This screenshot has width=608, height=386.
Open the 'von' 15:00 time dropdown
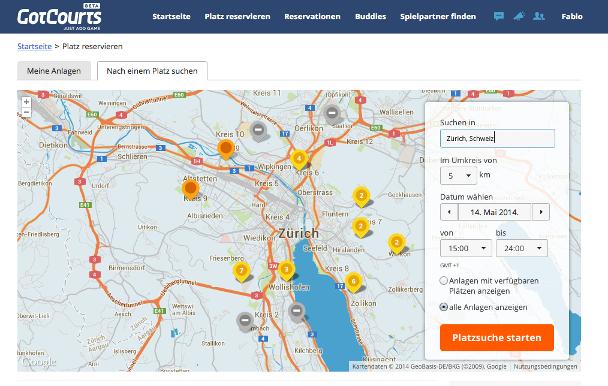coord(466,248)
